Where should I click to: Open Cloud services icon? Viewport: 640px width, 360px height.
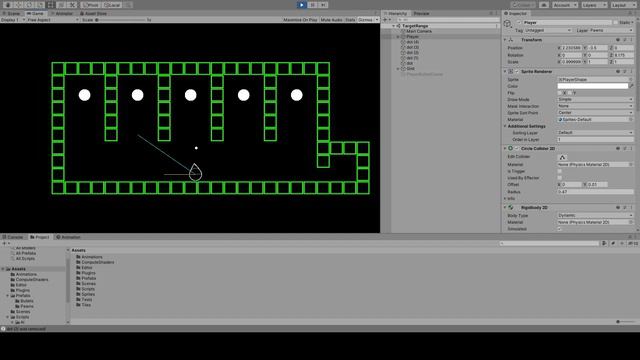pos(544,5)
